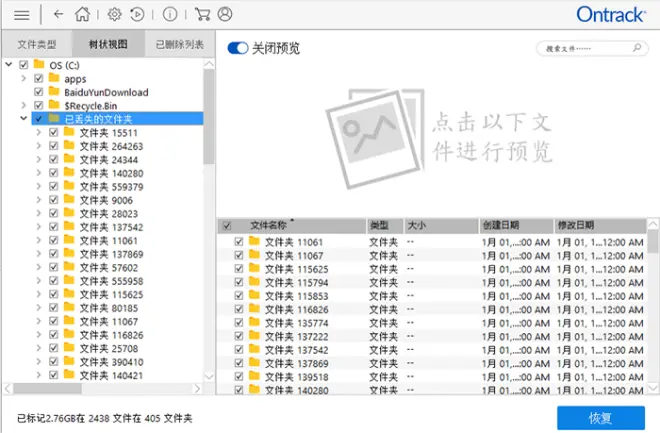This screenshot has width=660, height=433.
Task: Uncheck the apps folder checkbox
Action: (39, 79)
